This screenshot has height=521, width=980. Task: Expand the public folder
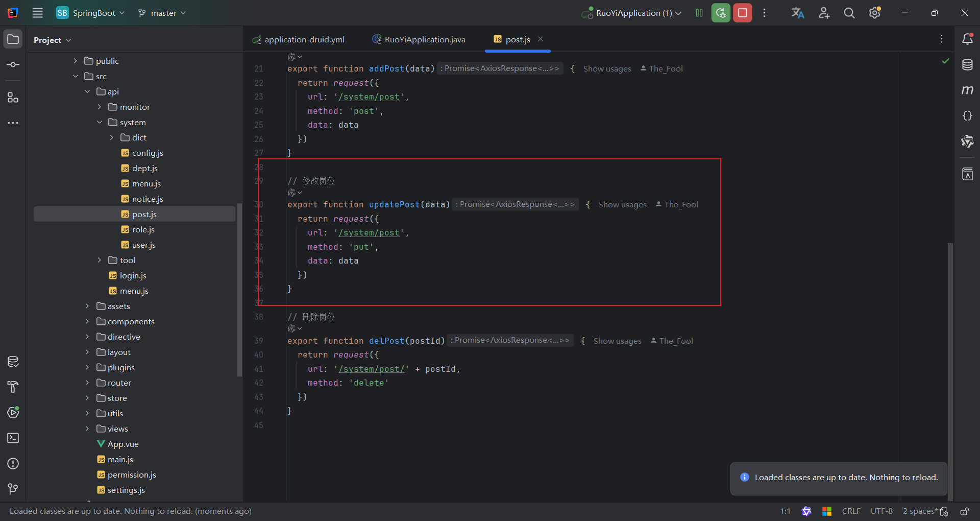point(75,61)
